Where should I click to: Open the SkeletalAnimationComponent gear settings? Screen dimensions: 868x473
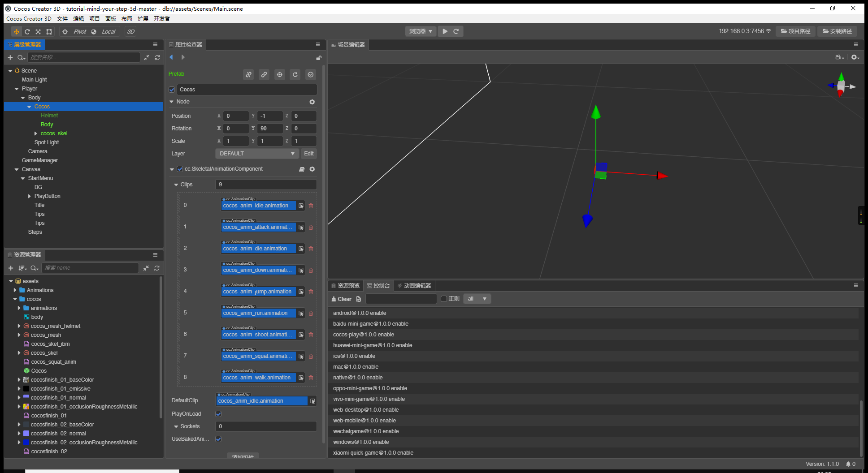(x=312, y=169)
